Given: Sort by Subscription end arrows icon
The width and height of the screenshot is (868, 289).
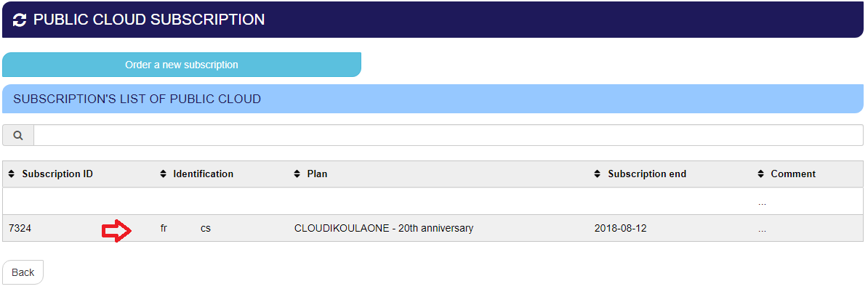Looking at the screenshot, I should pyautogui.click(x=597, y=174).
